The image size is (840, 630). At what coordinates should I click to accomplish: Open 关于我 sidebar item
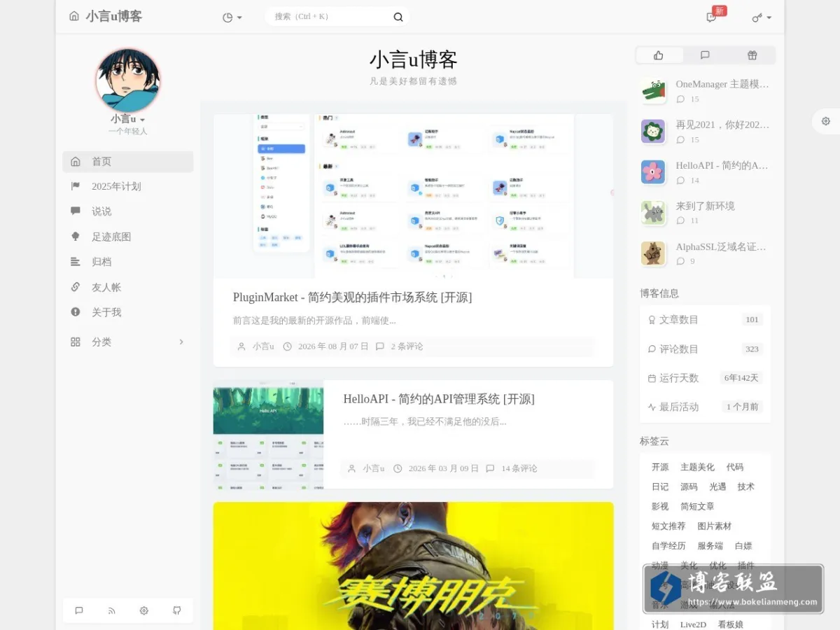tap(128, 312)
